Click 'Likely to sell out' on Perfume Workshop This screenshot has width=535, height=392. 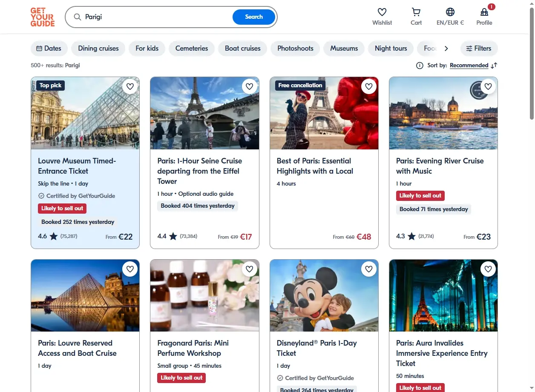(x=181, y=378)
